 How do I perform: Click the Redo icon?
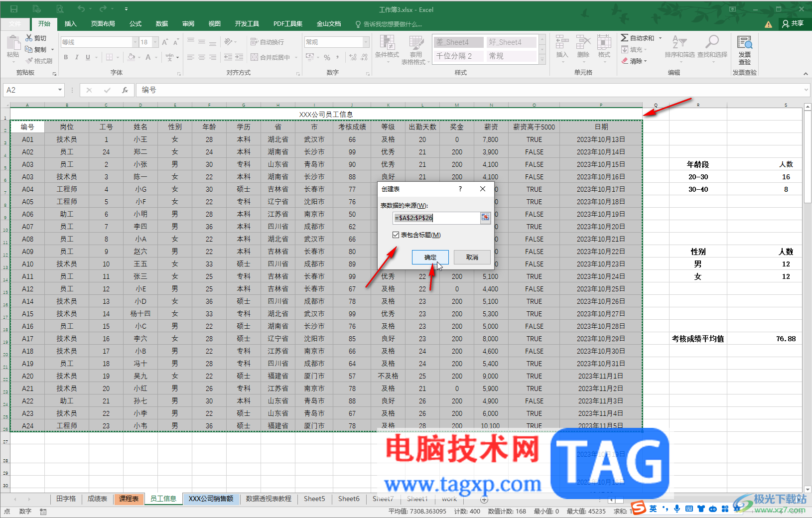pos(103,9)
